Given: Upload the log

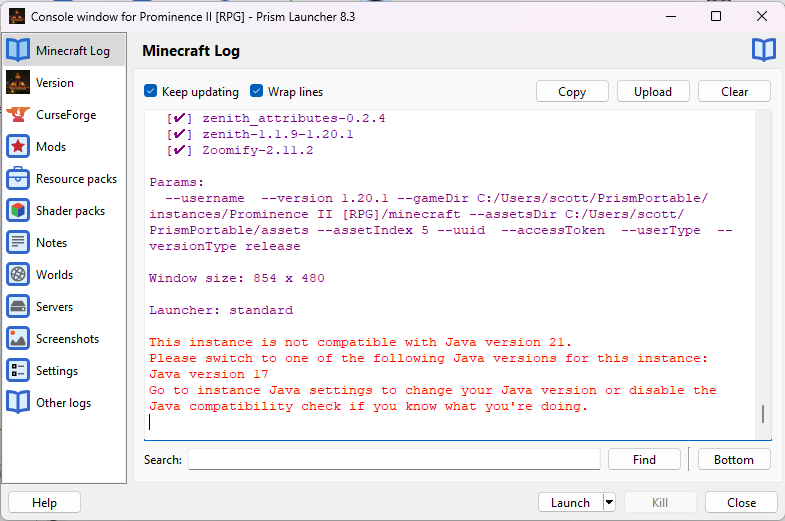Looking at the screenshot, I should [x=653, y=92].
